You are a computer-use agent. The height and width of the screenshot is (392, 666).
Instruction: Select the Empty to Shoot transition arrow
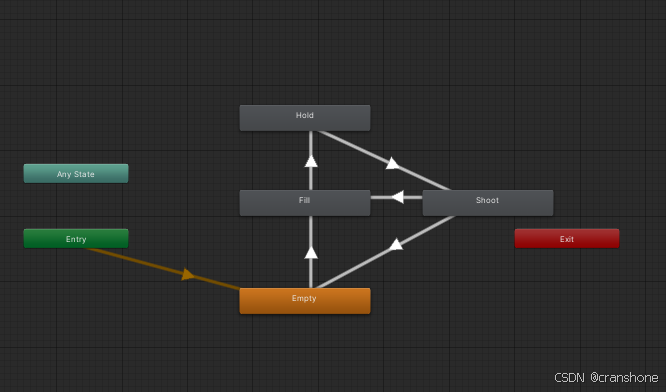tap(395, 244)
